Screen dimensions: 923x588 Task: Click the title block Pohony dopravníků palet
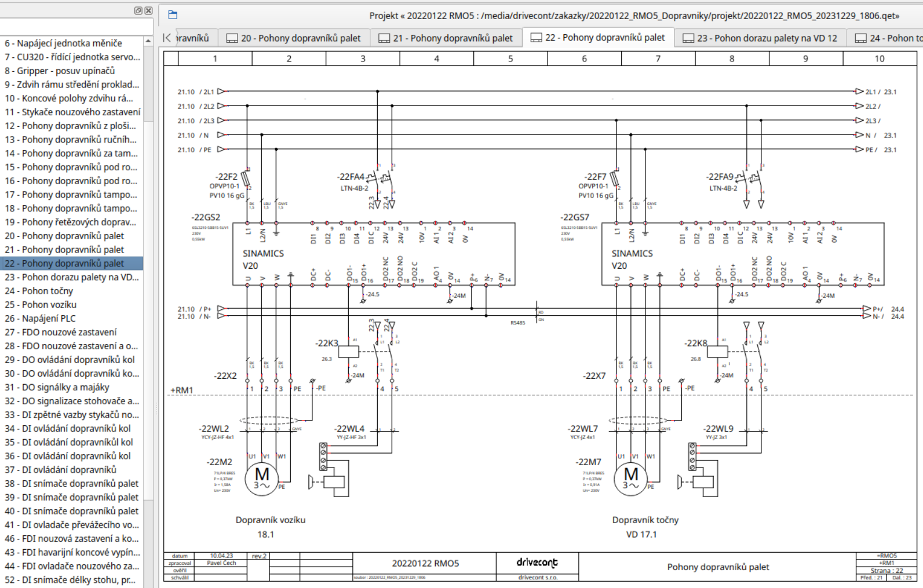pos(718,567)
